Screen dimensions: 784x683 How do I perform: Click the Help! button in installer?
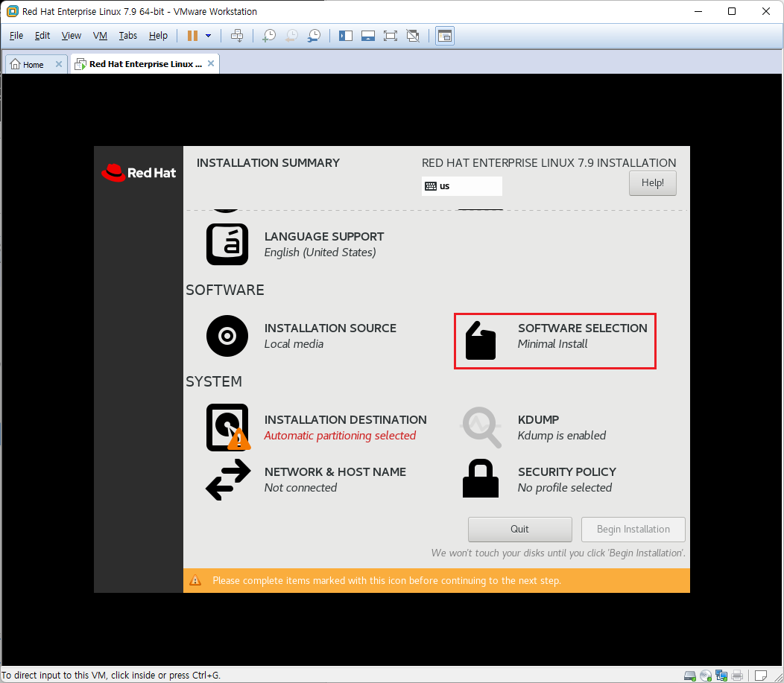(x=653, y=183)
